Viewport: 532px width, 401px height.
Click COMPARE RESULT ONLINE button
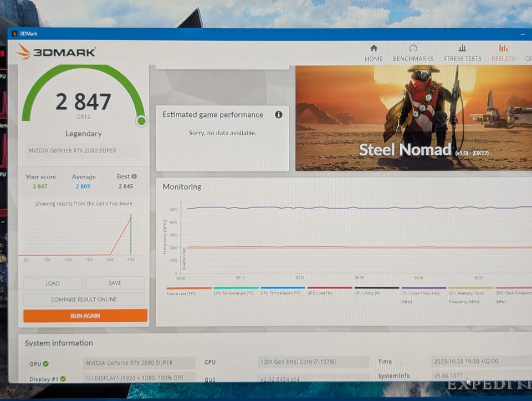tap(84, 299)
